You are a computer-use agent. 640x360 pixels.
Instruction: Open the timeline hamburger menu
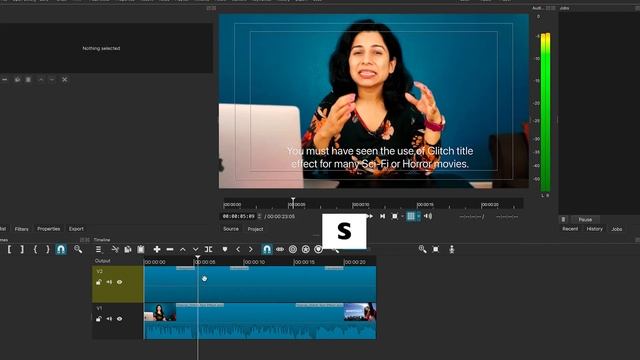coord(98,249)
